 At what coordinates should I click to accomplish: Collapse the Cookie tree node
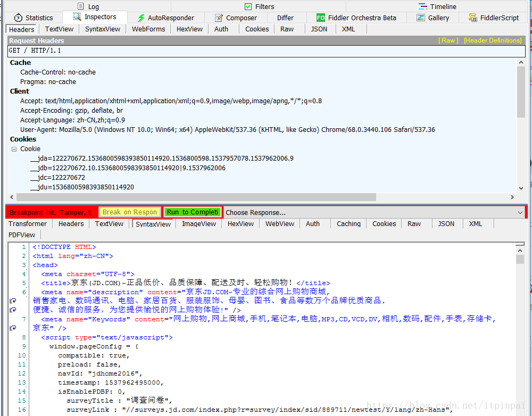point(14,149)
